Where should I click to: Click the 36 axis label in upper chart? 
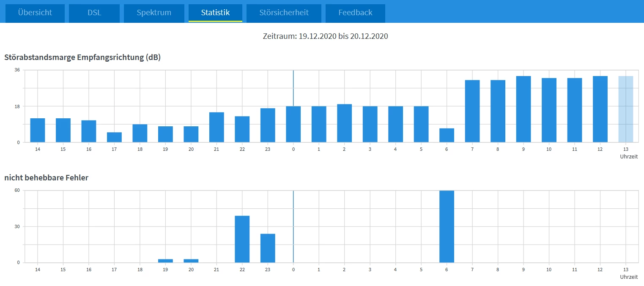(17, 70)
